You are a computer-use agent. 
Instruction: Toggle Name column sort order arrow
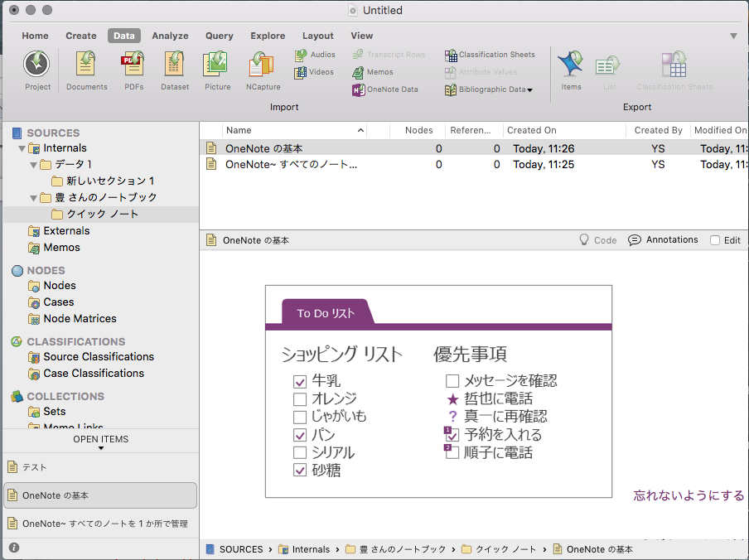click(x=360, y=130)
